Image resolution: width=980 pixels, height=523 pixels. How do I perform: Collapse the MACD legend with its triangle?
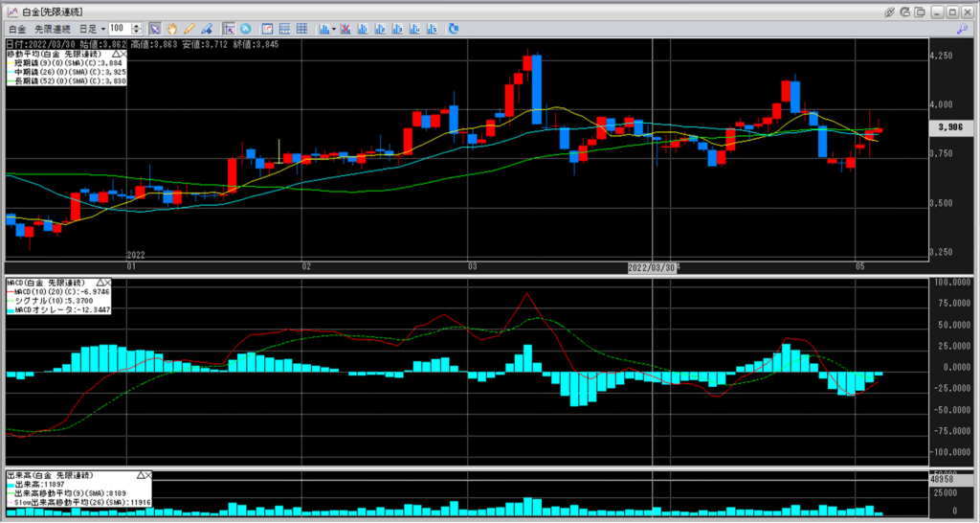coord(100,283)
